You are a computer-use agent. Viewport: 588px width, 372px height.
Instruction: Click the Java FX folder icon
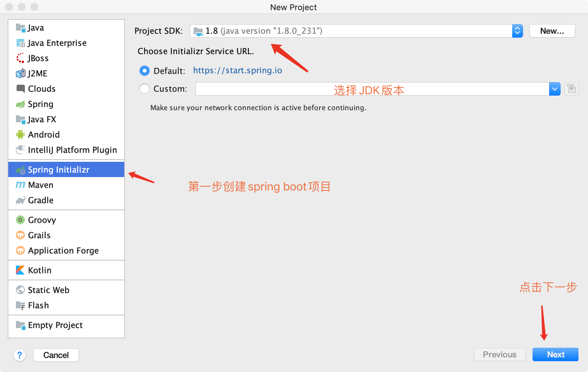point(20,119)
